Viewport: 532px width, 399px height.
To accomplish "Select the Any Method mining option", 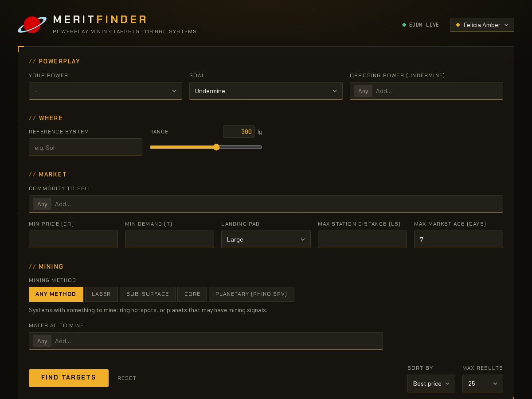I will click(x=56, y=294).
